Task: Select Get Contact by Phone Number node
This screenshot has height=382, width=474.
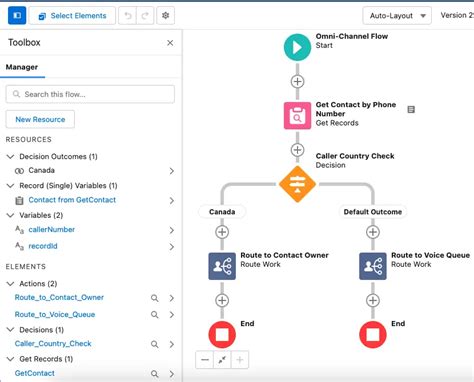Action: pyautogui.click(x=297, y=115)
